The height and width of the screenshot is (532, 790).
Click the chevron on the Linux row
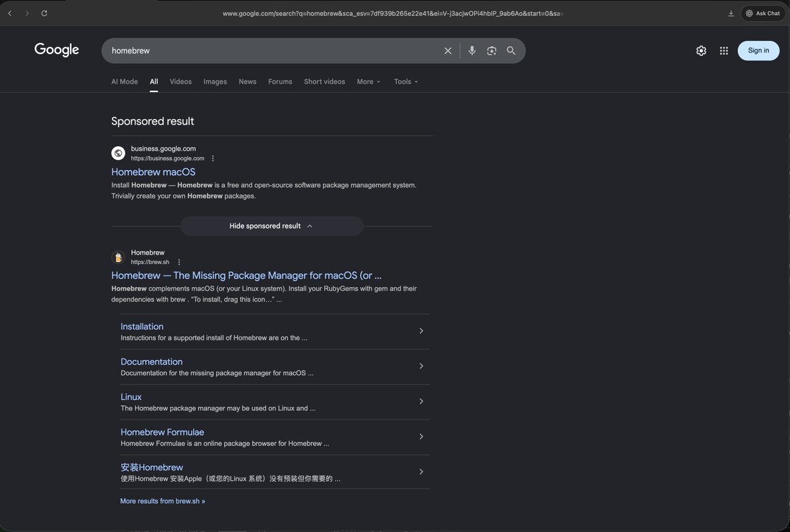[x=421, y=401]
